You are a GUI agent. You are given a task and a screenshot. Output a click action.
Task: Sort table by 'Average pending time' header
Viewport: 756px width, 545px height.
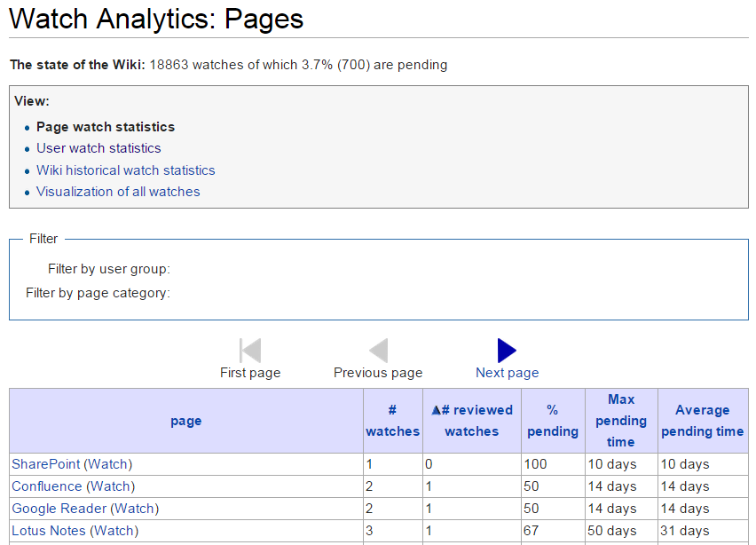coord(703,421)
